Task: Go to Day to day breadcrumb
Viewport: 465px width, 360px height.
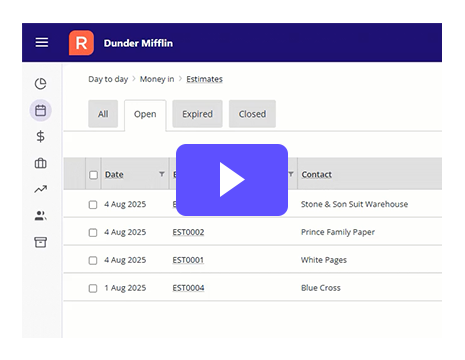Action: point(108,79)
